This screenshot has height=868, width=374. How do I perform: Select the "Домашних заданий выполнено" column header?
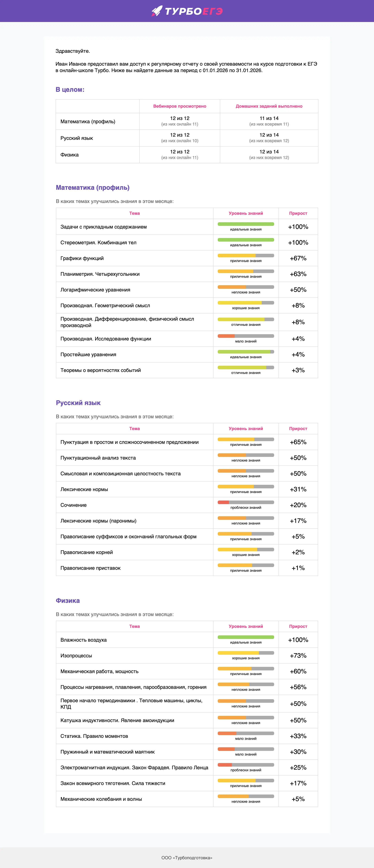coord(269,106)
